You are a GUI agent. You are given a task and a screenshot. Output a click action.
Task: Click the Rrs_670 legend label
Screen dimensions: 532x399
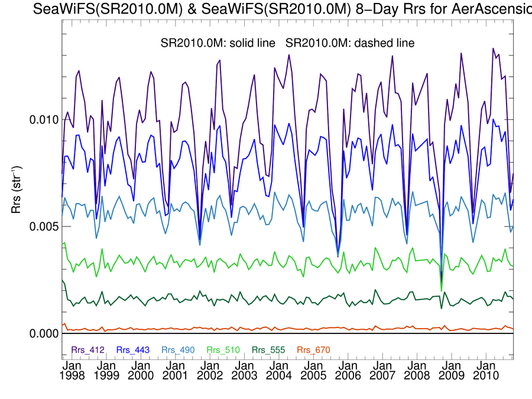tap(313, 350)
